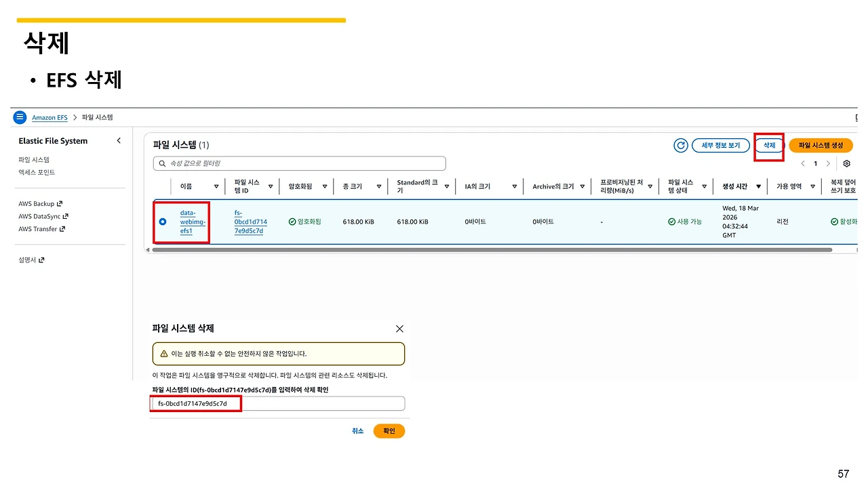Sort by the Archive의 크기 column arrow
The height and width of the screenshot is (488, 868).
tap(582, 186)
